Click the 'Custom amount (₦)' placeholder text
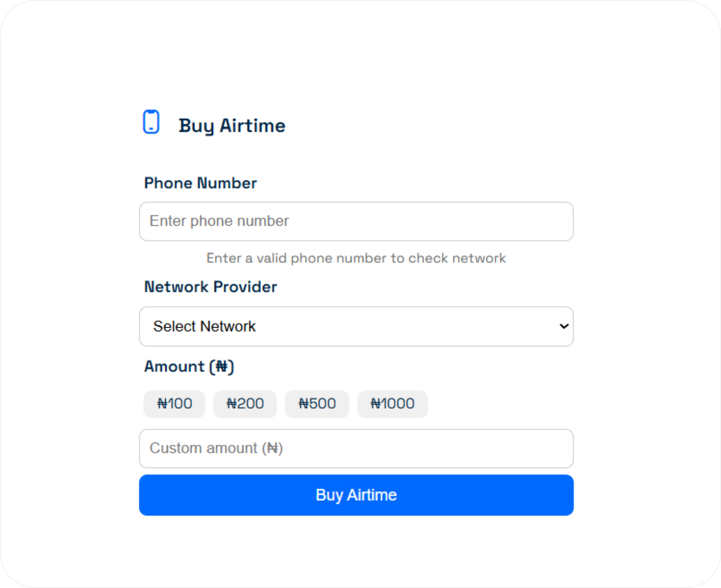The width and height of the screenshot is (721, 588). pyautogui.click(x=216, y=448)
